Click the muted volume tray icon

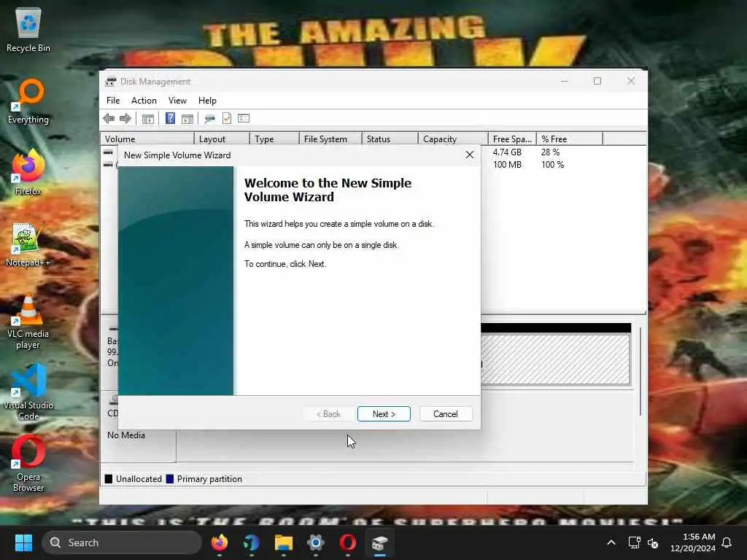point(653,542)
